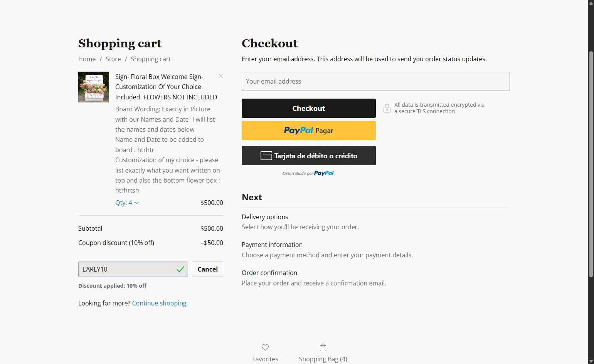Click the page vertical scrollbar

591,164
